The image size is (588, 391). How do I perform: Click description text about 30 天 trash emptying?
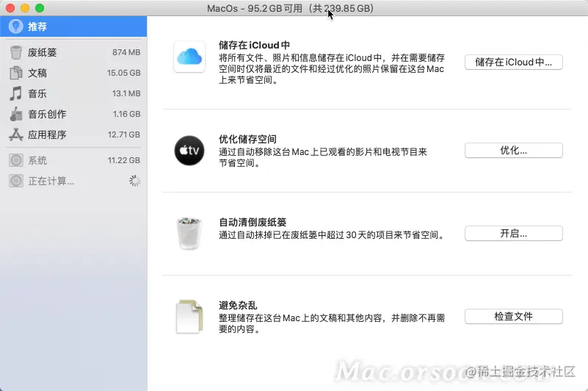332,235
